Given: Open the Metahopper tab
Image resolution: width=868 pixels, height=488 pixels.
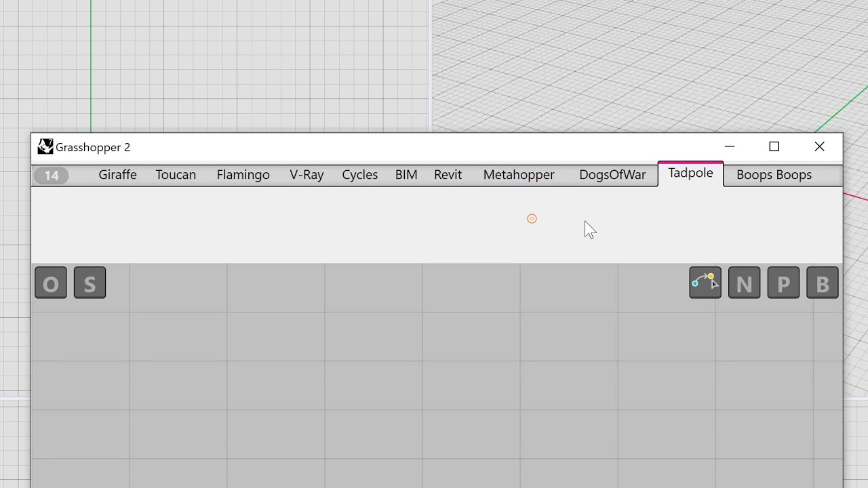Looking at the screenshot, I should [519, 175].
